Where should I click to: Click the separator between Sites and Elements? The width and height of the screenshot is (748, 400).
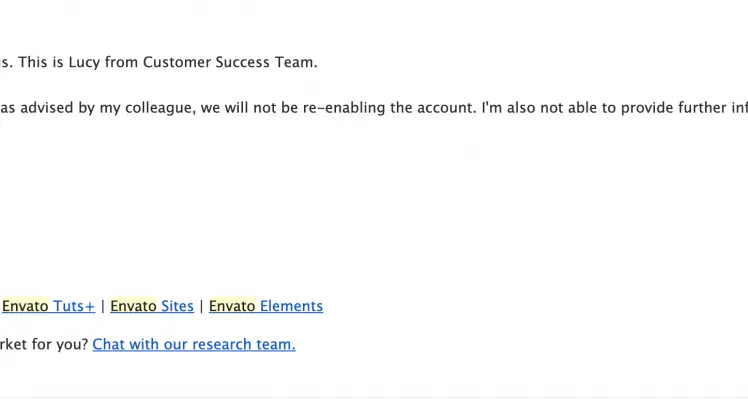(201, 306)
